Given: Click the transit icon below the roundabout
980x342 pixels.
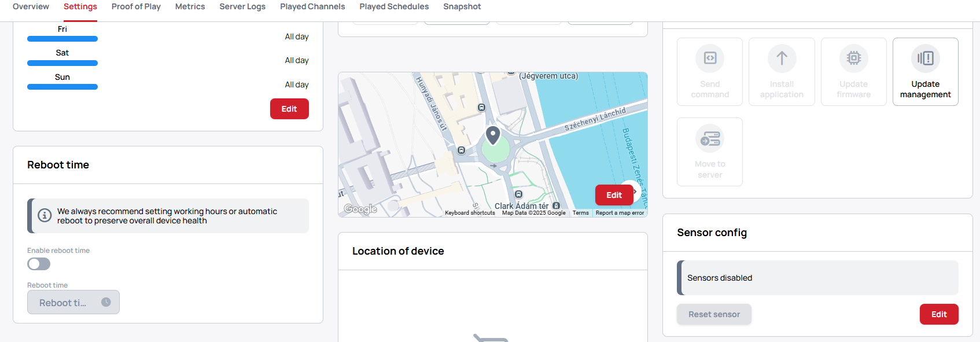Looking at the screenshot, I should 519,194.
